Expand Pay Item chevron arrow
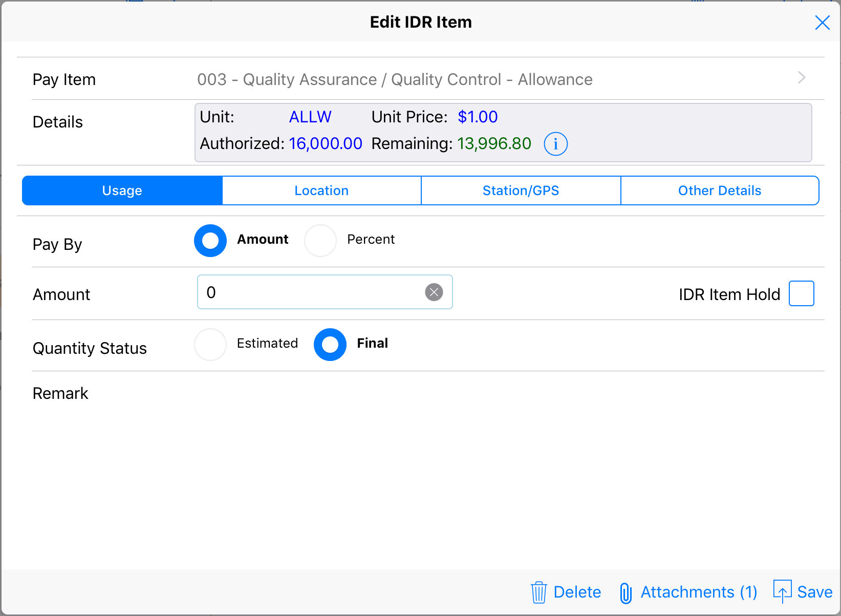The width and height of the screenshot is (841, 616). (x=802, y=78)
